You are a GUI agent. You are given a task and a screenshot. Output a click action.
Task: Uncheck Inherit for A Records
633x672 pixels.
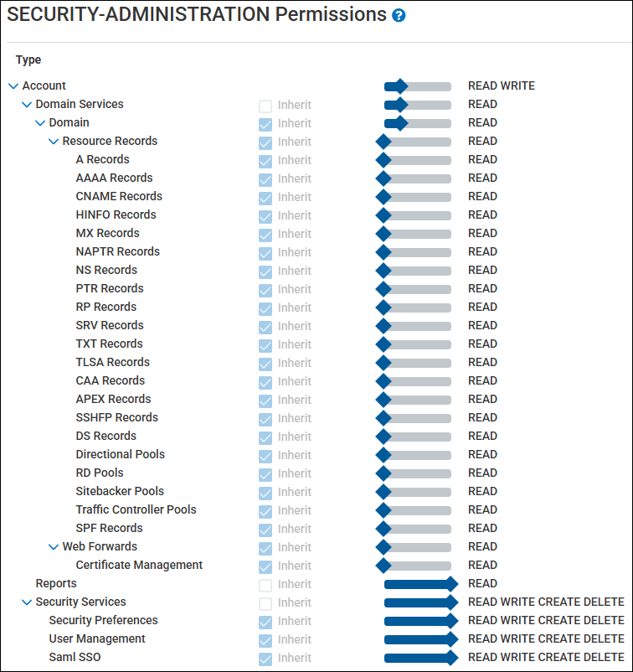click(265, 161)
